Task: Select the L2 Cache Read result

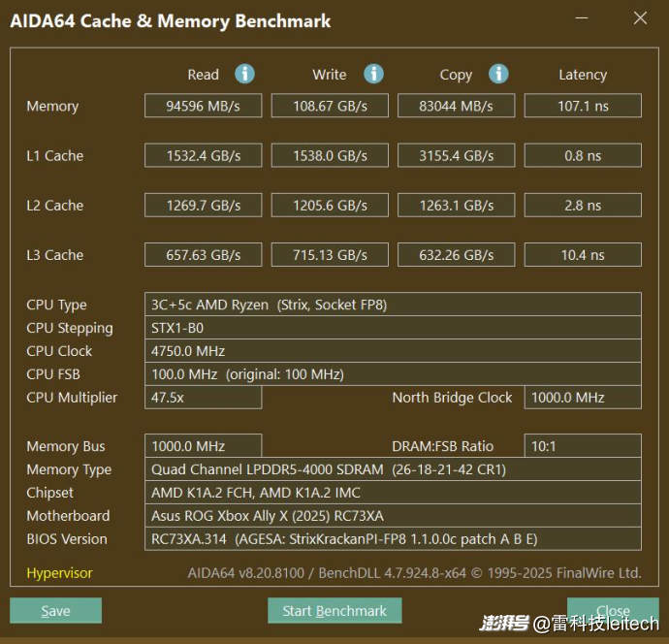Action: 203,206
